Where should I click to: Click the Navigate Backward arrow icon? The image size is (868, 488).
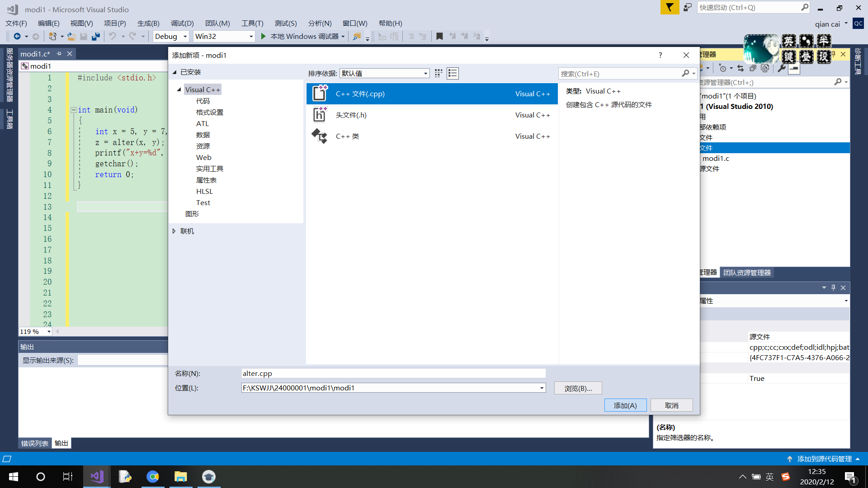pyautogui.click(x=17, y=36)
